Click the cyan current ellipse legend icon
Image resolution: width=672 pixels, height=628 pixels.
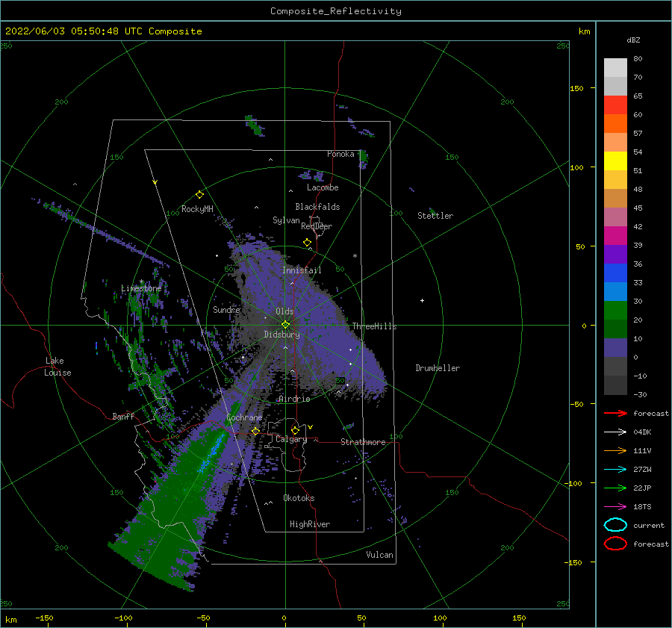point(615,525)
